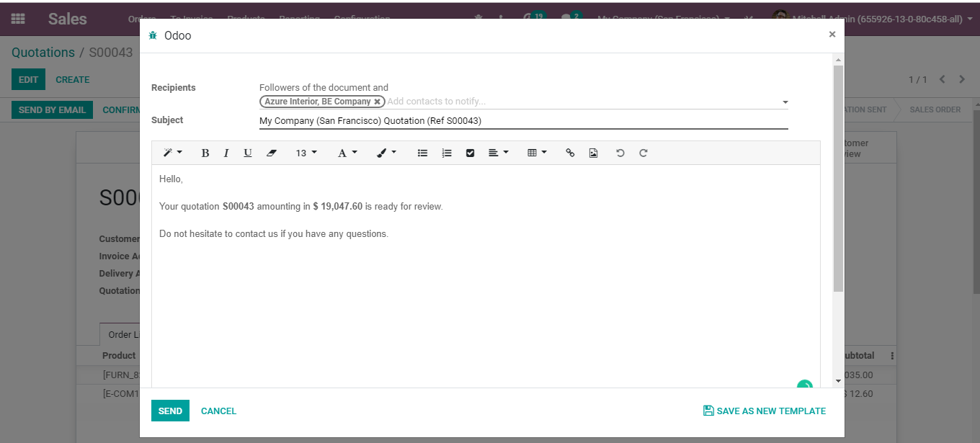Viewport: 980px width, 443px height.
Task: Go to the next record arrow
Action: click(962, 79)
